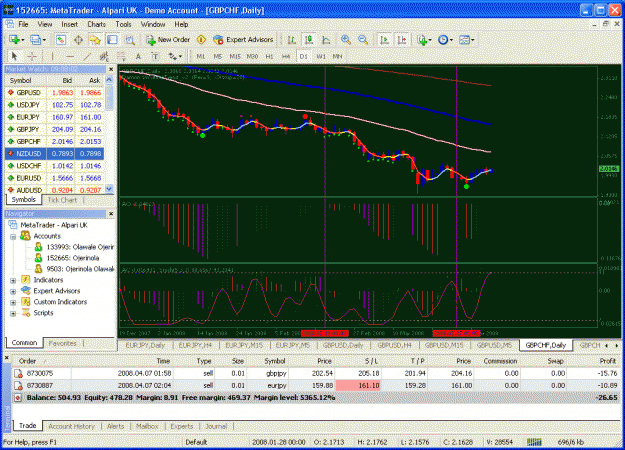Select the arrow Cursor tool
Screen dimensions: 625x450
pos(14,56)
